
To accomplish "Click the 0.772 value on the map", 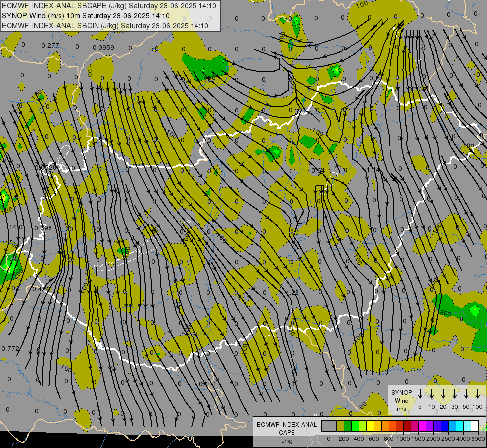I will 10,349.
